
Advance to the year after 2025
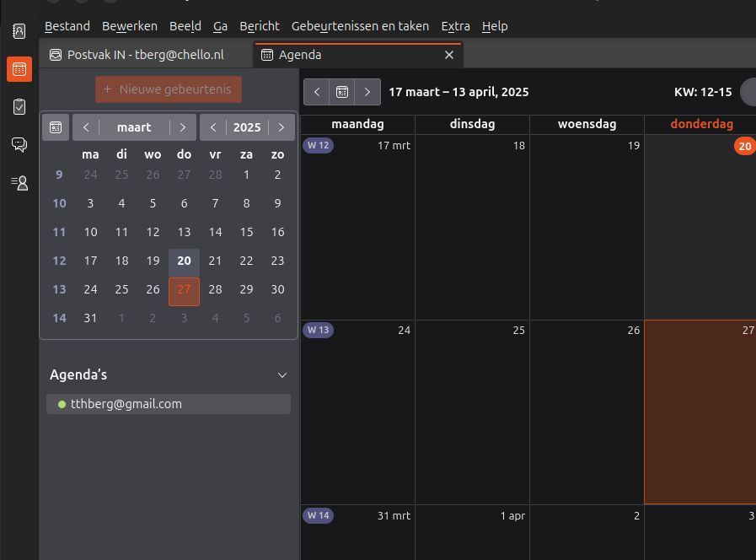(281, 127)
